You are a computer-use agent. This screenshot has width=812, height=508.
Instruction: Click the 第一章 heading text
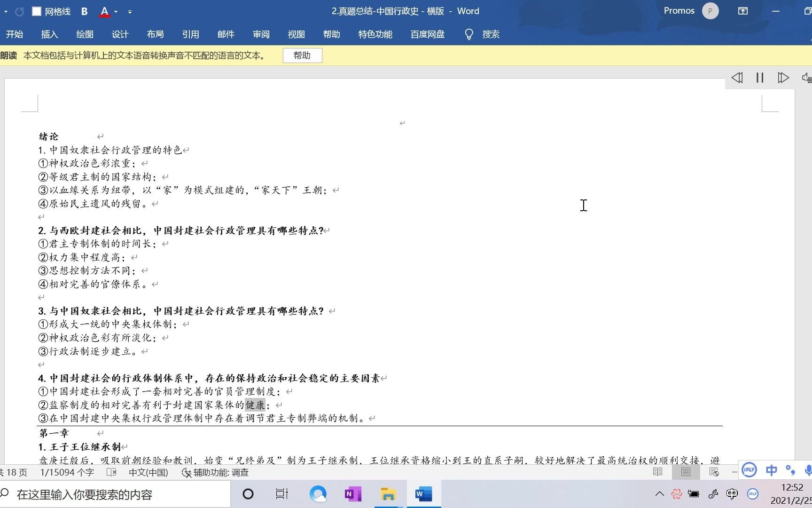click(54, 433)
